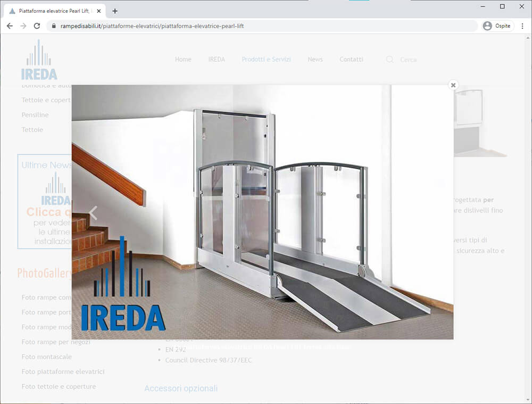Screen dimensions: 532x404
Task: Open Foto rampe per negozi link
Action: tap(56, 342)
